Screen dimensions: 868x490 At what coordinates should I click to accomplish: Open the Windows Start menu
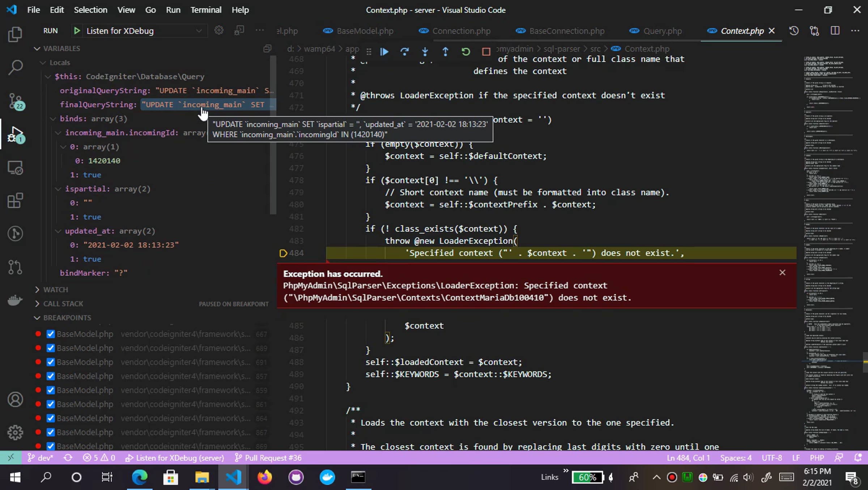[15, 477]
